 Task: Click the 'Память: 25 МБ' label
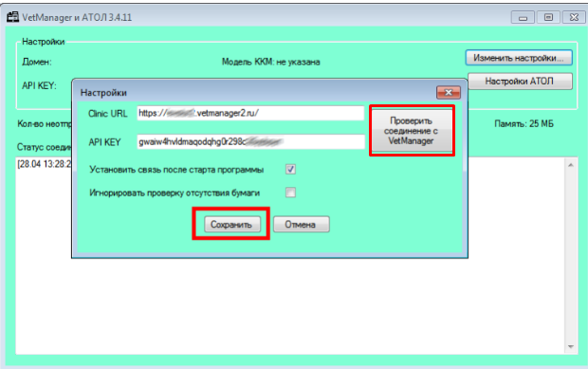pyautogui.click(x=524, y=123)
